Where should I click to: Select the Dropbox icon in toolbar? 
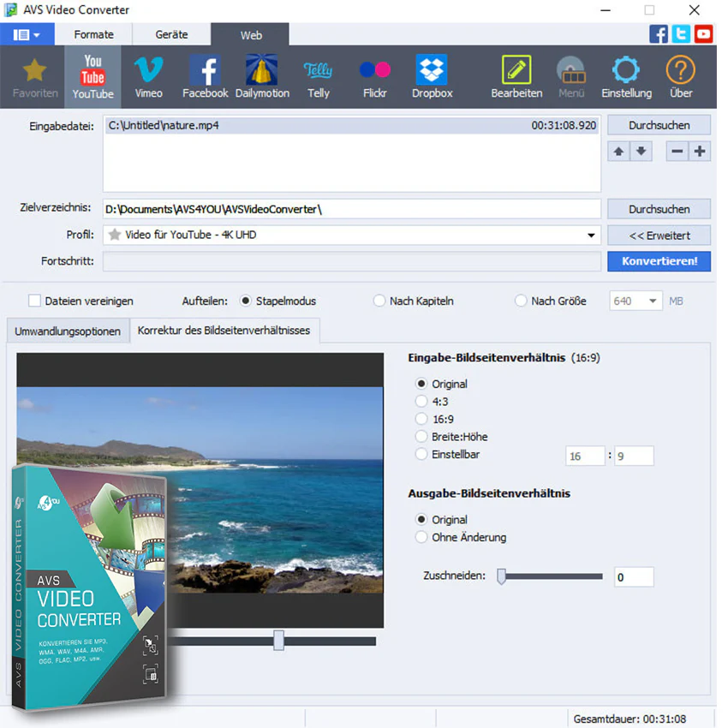[432, 76]
